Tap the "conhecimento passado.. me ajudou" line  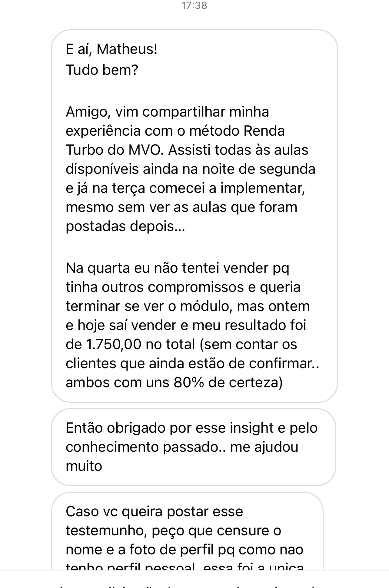pyautogui.click(x=182, y=447)
